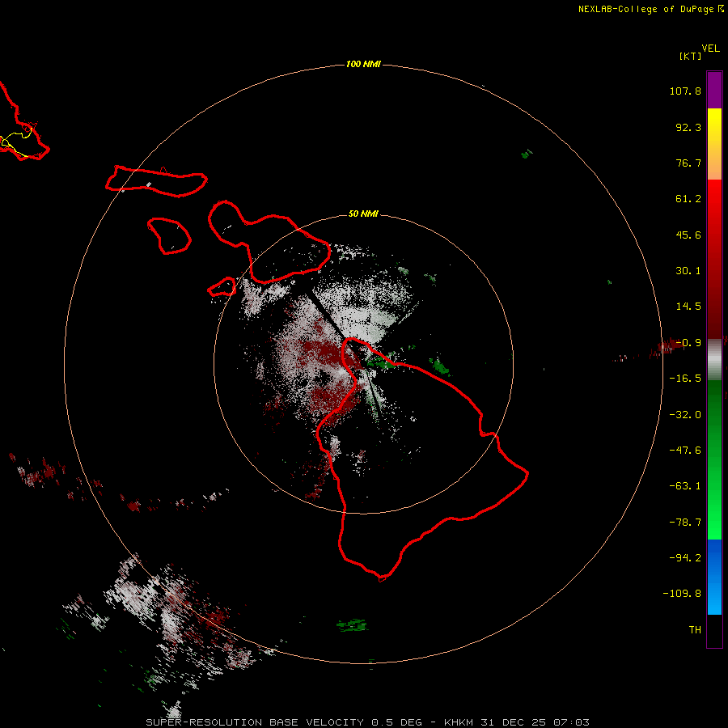Select the 61.2 legend value
The height and width of the screenshot is (728, 728).
688,199
